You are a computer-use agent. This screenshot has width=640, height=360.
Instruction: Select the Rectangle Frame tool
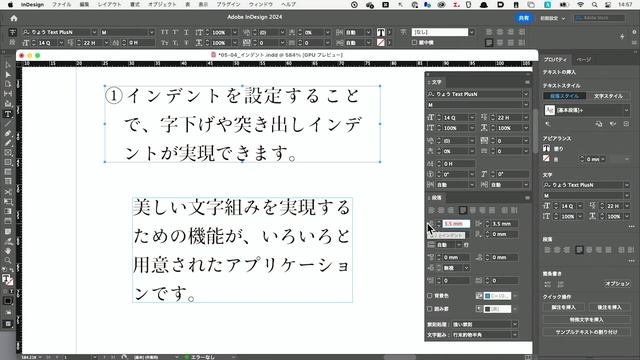(x=8, y=153)
